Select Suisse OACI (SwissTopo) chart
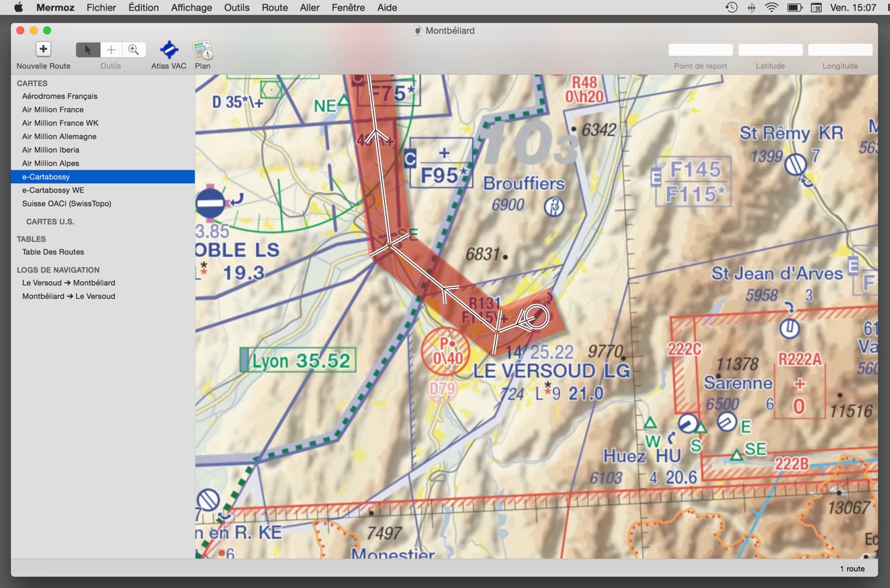 103,203
